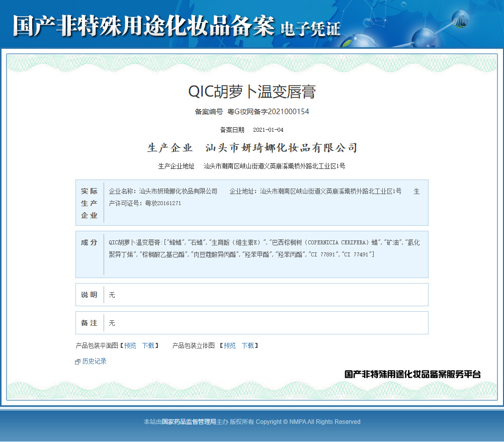Click the NMPA copyright text in footer
Screen dimensions: 504x442
click(x=309, y=422)
